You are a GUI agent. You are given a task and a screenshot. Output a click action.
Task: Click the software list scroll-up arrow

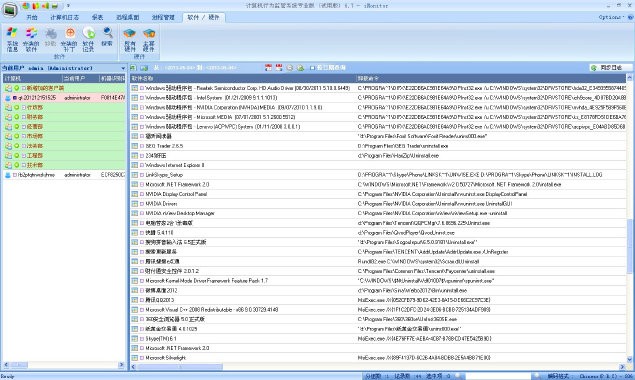point(629,77)
